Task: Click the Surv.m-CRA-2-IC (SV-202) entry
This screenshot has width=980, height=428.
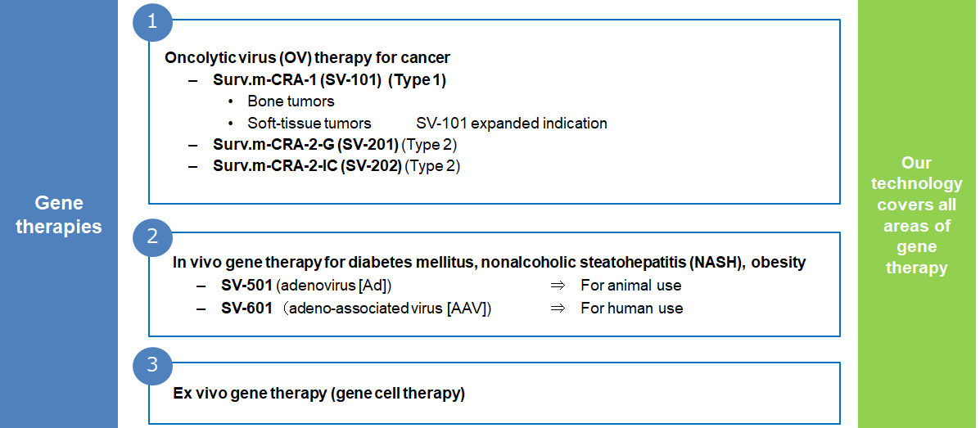Action: (336, 167)
